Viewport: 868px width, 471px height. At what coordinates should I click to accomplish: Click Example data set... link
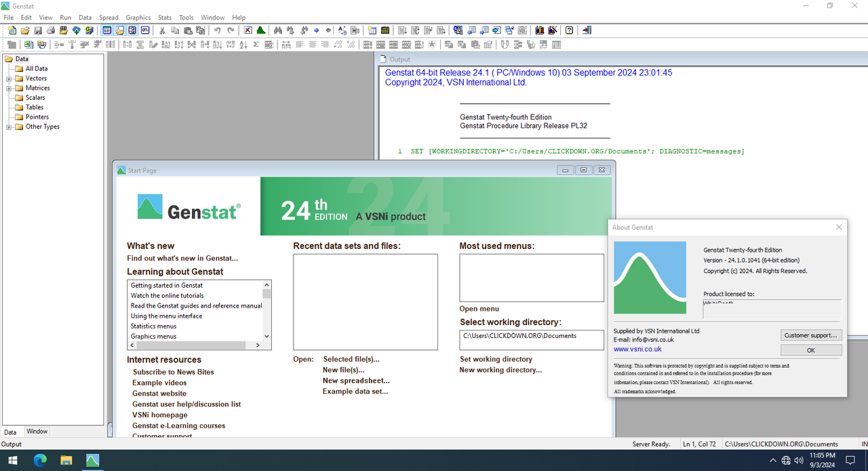click(x=355, y=392)
